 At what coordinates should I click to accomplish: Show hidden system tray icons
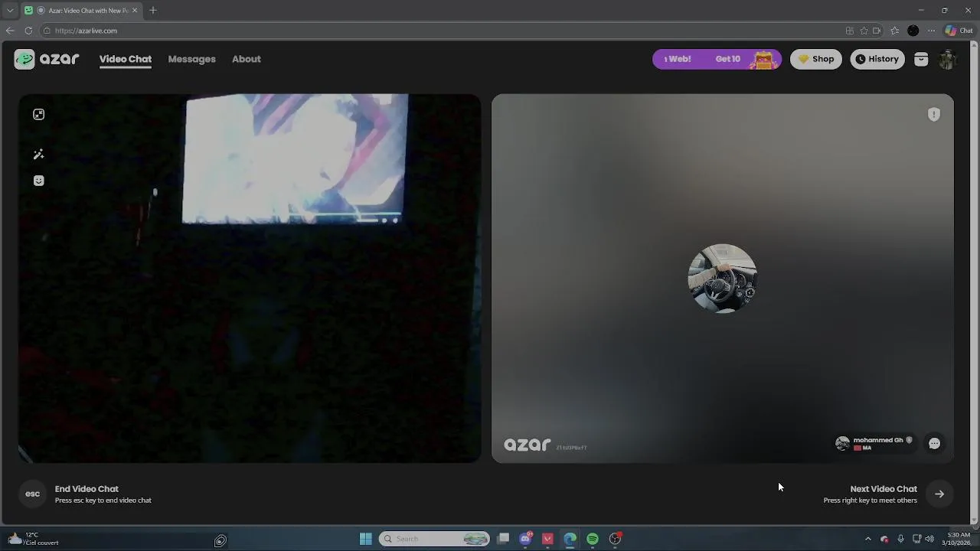point(868,539)
